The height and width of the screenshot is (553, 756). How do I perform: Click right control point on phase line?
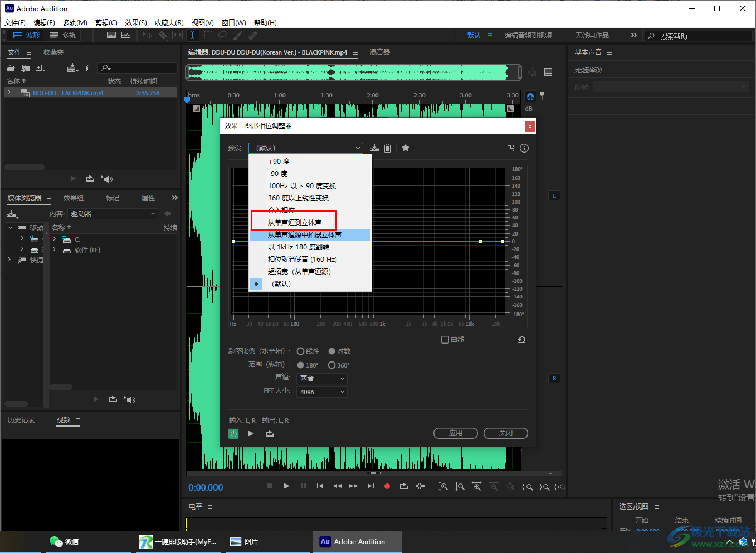(x=481, y=241)
